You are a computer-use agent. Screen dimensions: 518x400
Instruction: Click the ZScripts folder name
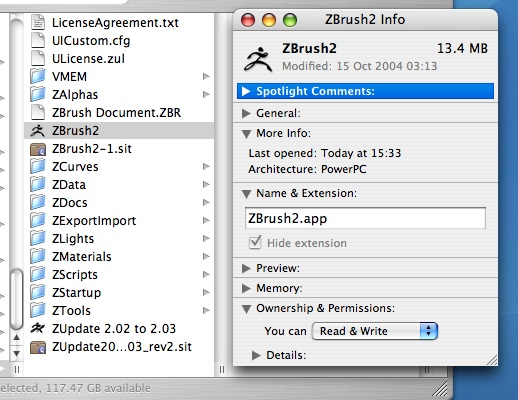click(75, 275)
